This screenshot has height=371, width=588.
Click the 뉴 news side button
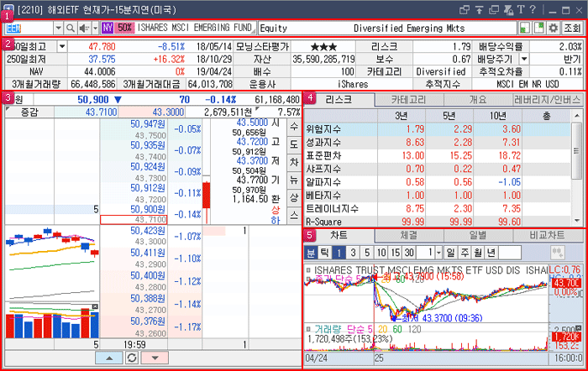click(x=294, y=180)
